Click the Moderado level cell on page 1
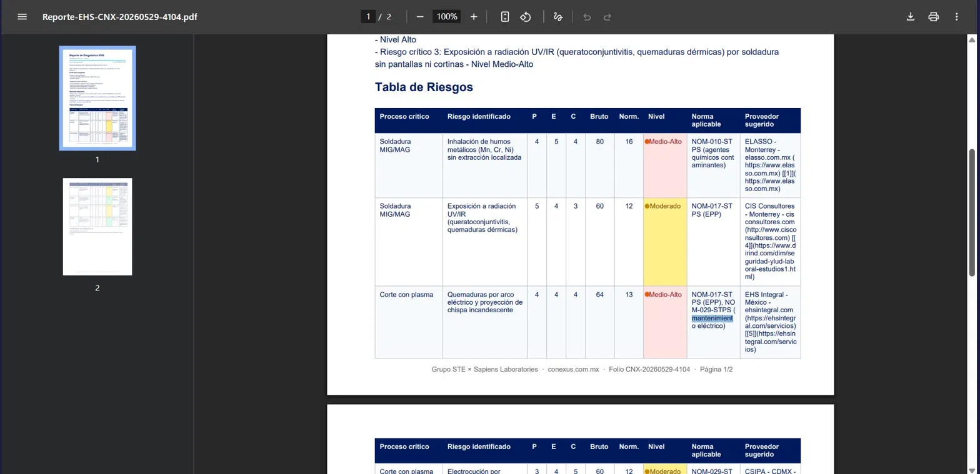980x474 pixels. coord(665,242)
